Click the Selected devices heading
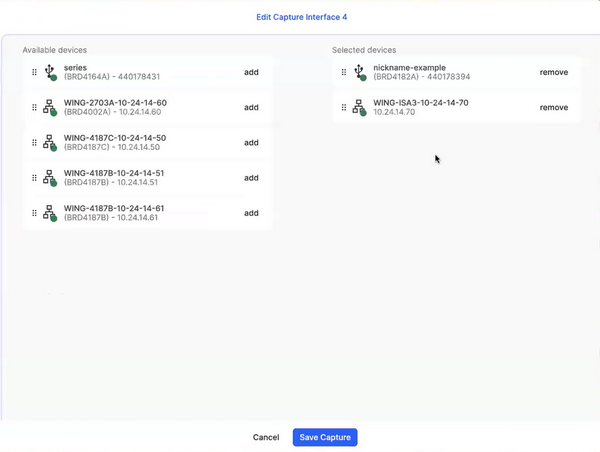The image size is (600, 452). tap(364, 50)
